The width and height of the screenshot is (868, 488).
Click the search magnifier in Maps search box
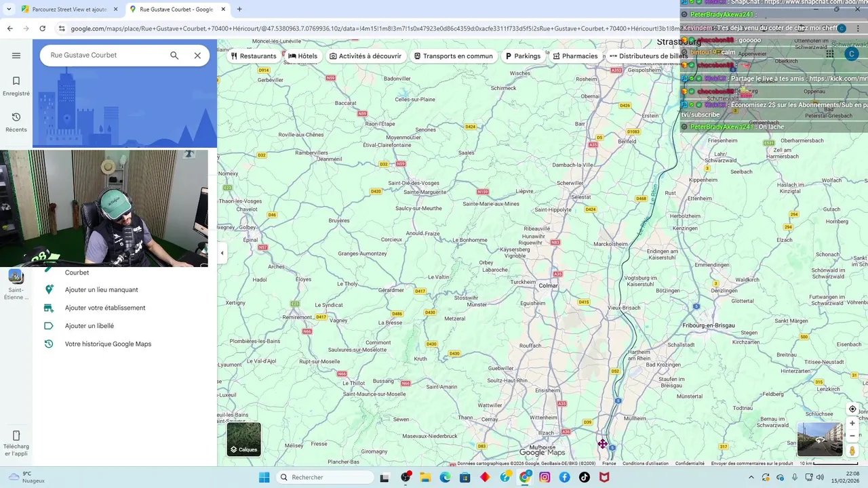pos(174,56)
